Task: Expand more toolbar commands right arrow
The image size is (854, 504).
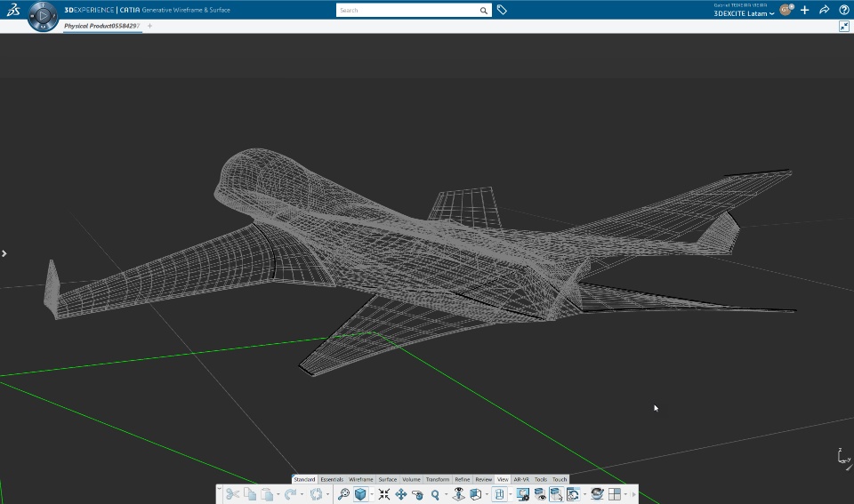Action: tap(633, 494)
